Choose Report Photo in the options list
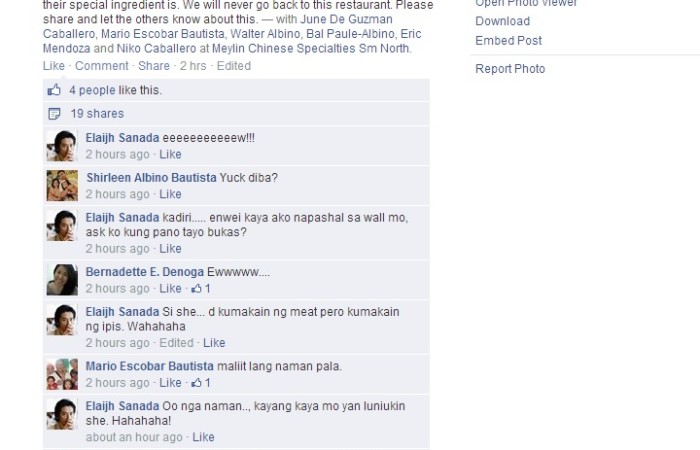Image resolution: width=700 pixels, height=450 pixels. point(510,69)
